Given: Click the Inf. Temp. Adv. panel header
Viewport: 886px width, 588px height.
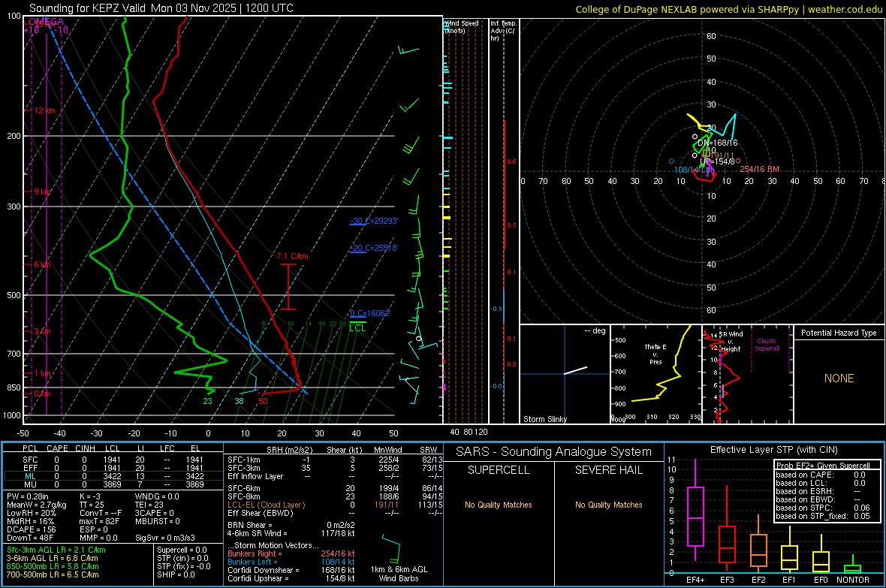Looking at the screenshot, I should point(503,31).
